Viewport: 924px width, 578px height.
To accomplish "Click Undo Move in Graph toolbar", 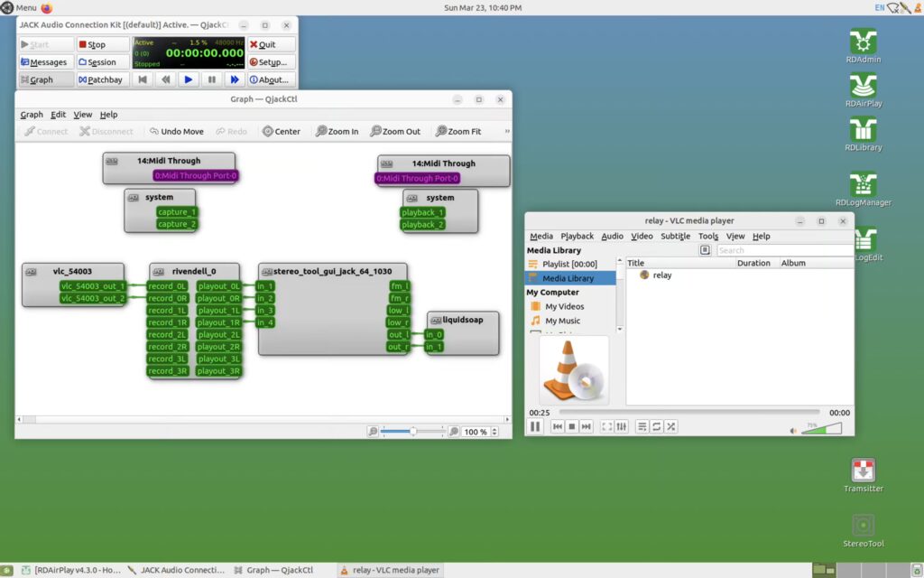I will pyautogui.click(x=176, y=132).
